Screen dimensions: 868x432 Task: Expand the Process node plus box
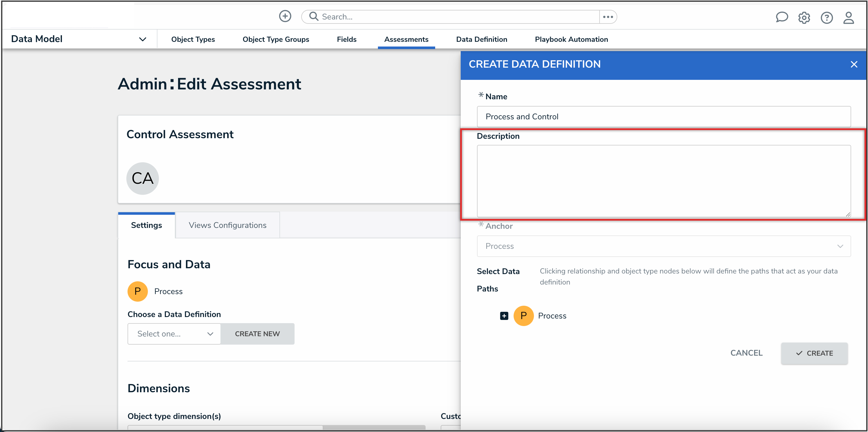504,316
